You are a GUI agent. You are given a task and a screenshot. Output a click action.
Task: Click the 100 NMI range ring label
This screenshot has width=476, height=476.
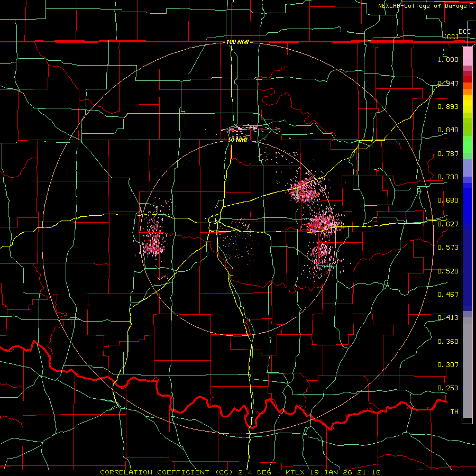coord(237,42)
